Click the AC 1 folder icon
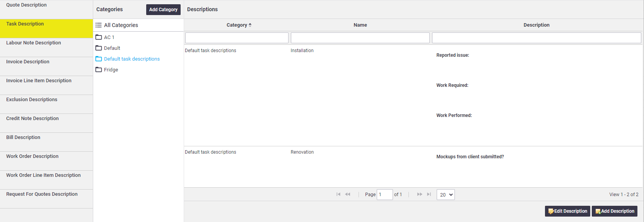 click(x=99, y=37)
